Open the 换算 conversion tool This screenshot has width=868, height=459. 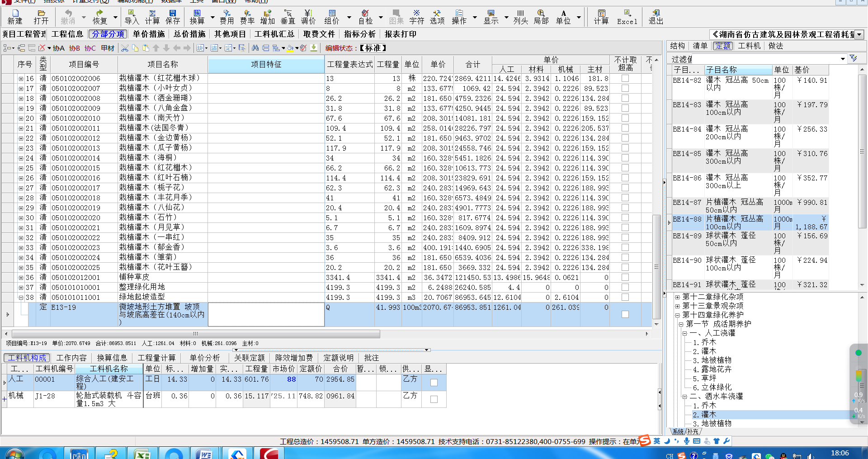tap(197, 17)
